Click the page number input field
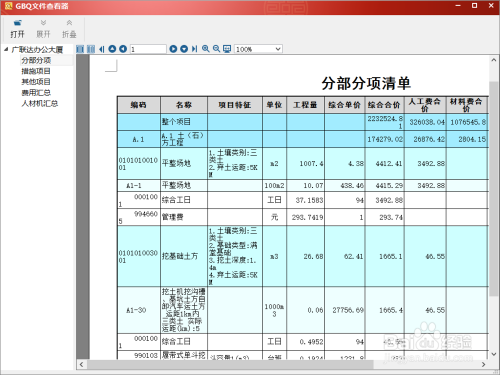Viewport: 500px width, 375px height. tap(148, 49)
